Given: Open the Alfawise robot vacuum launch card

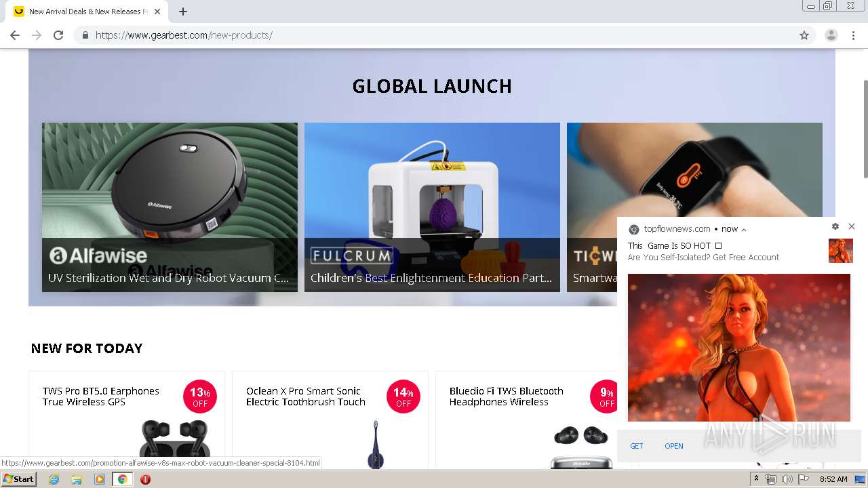Looking at the screenshot, I should coord(170,207).
